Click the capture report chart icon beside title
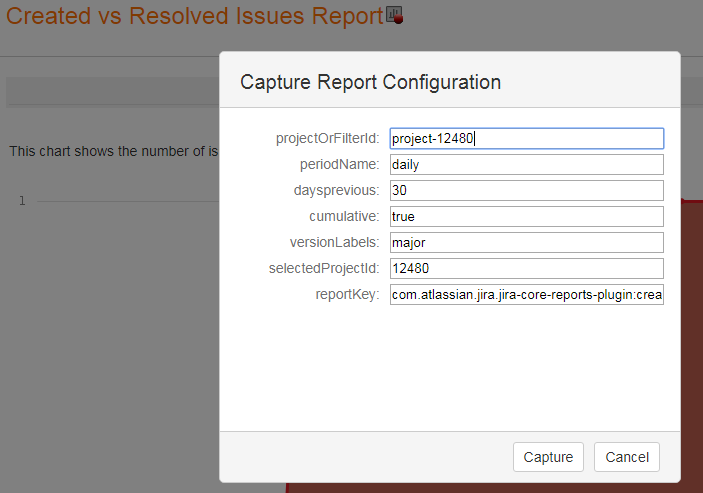 [393, 16]
